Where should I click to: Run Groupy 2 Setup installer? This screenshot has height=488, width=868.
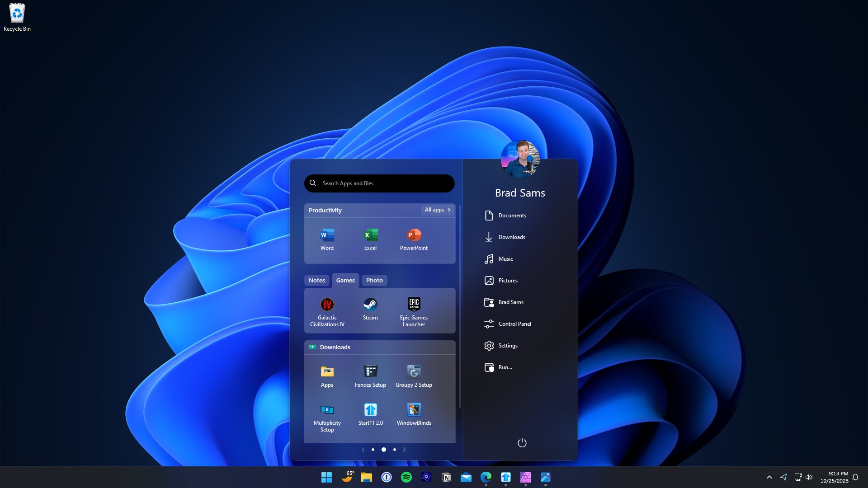[414, 376]
